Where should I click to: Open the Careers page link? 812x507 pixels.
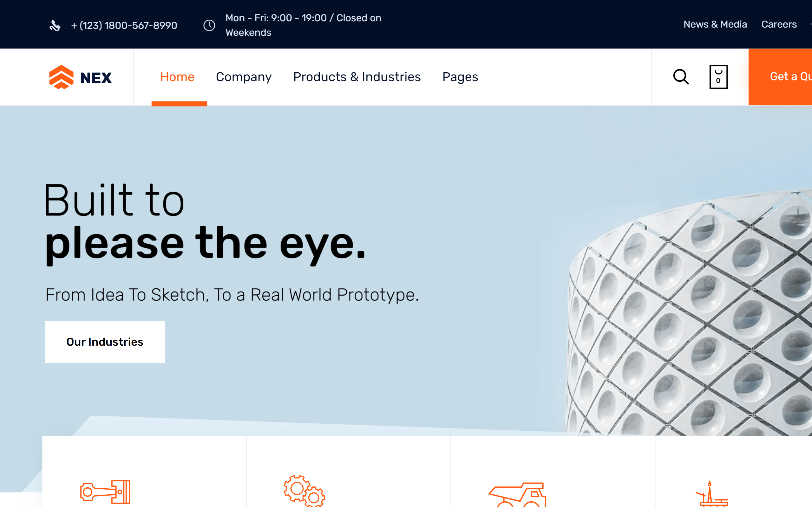779,24
